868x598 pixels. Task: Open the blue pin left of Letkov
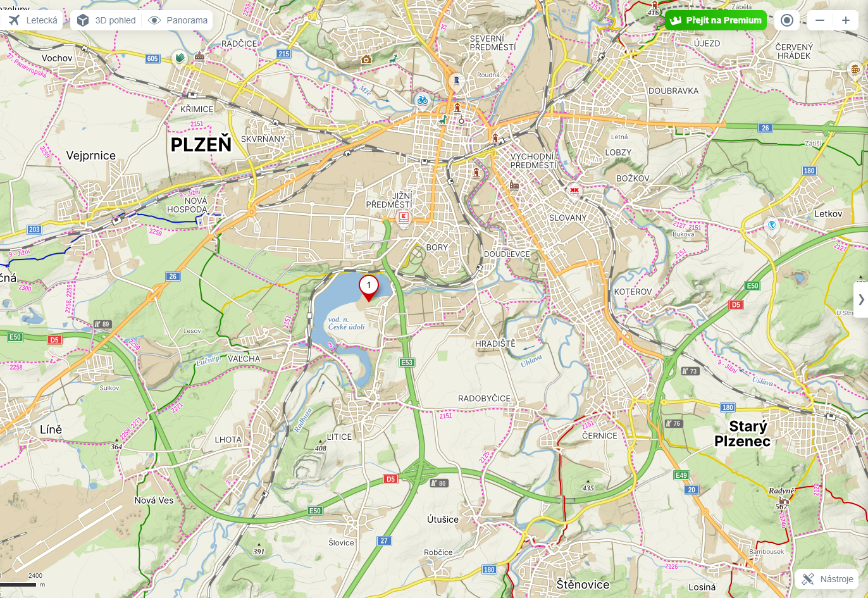pos(771,225)
